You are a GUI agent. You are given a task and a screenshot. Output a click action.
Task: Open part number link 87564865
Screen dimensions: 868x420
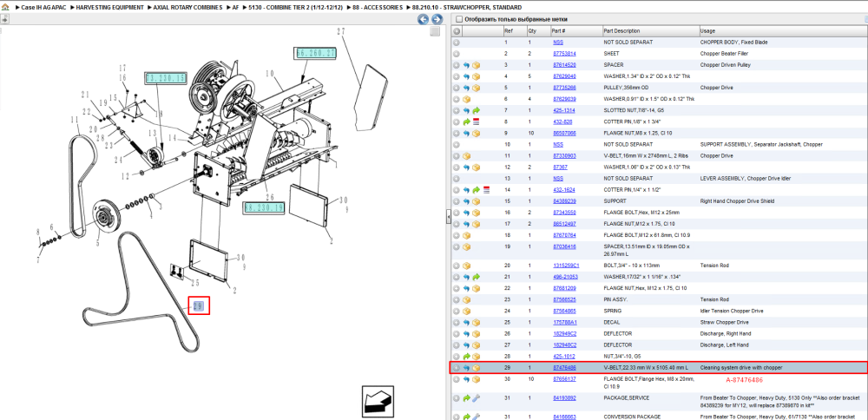(x=564, y=311)
